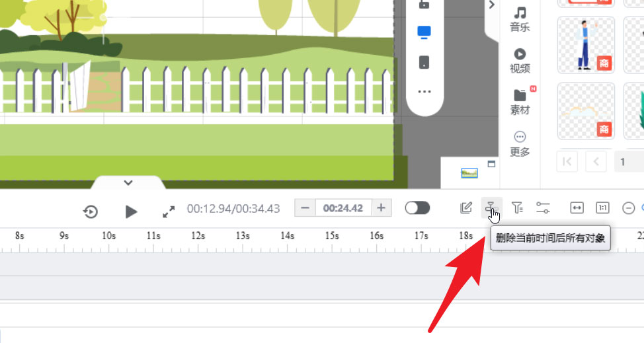Select the cloud asset thumbnail

(x=586, y=111)
